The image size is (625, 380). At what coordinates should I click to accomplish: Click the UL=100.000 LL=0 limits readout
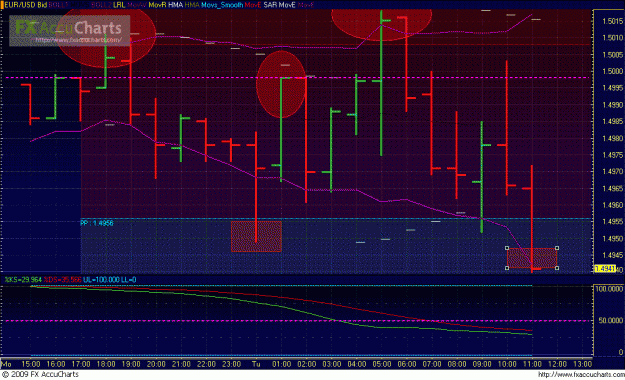point(110,280)
